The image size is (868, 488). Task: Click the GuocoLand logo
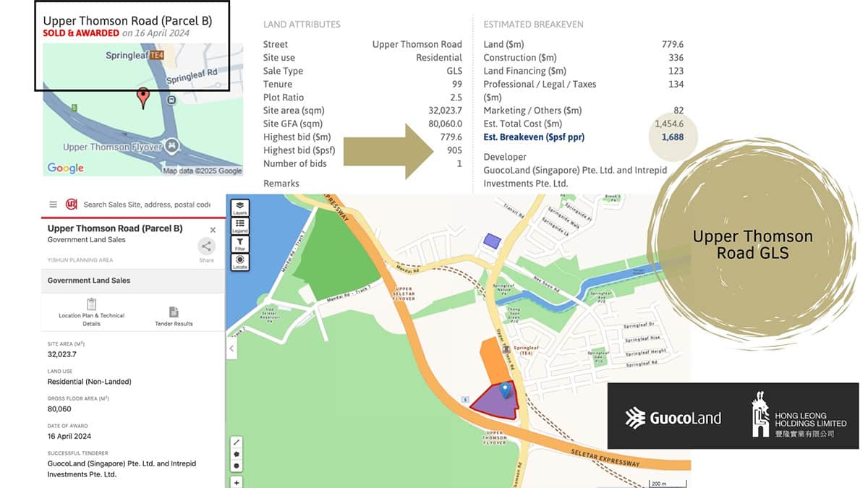pyautogui.click(x=673, y=418)
